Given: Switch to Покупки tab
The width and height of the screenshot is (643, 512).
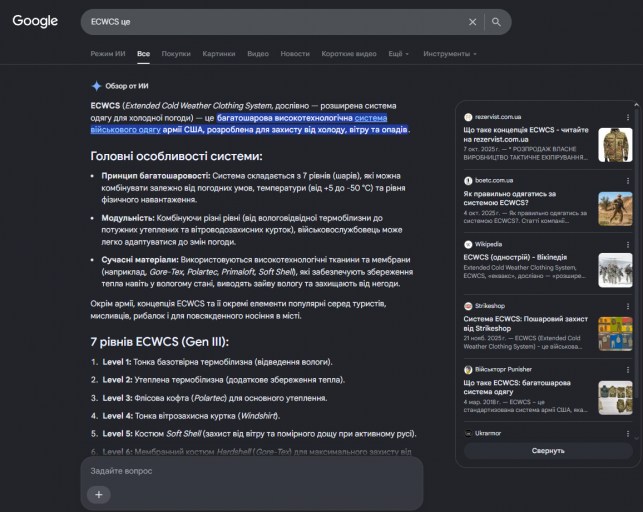Looking at the screenshot, I should [x=176, y=54].
